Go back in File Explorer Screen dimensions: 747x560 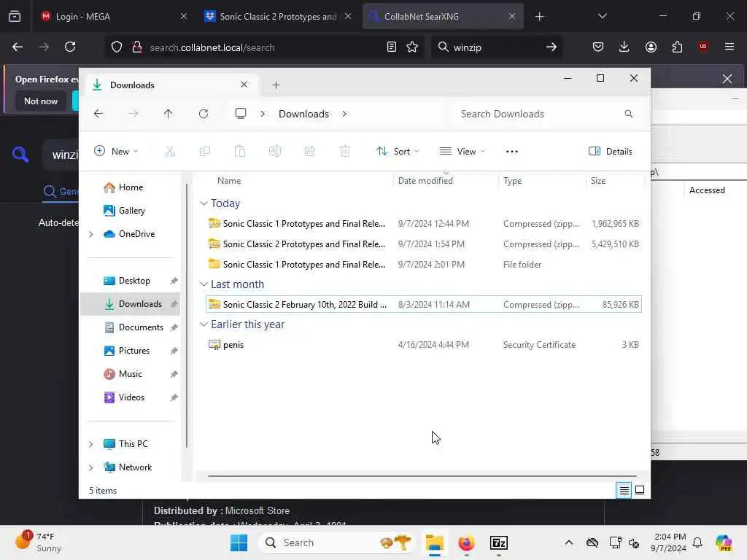pos(98,114)
